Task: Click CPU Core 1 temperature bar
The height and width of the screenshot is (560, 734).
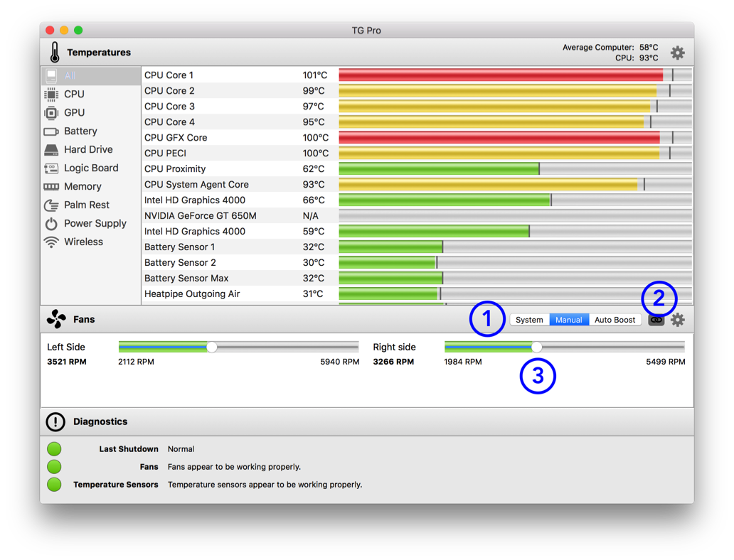Action: tap(515, 75)
